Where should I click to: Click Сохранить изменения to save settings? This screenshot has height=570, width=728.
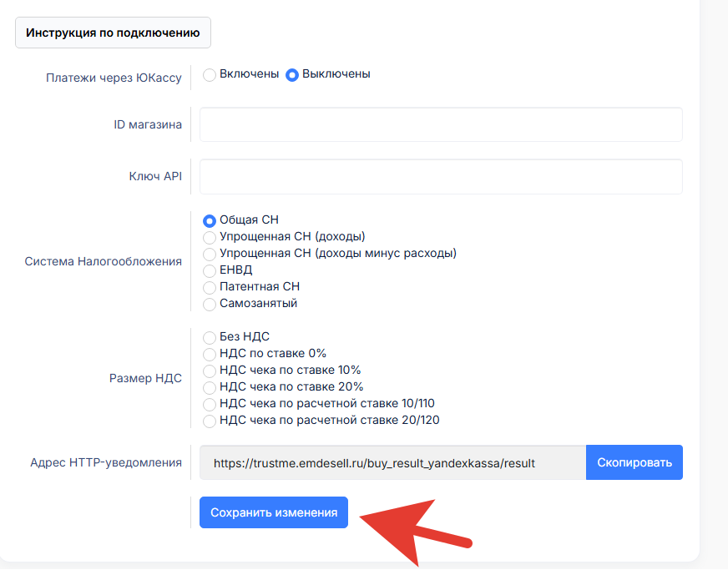pos(274,512)
